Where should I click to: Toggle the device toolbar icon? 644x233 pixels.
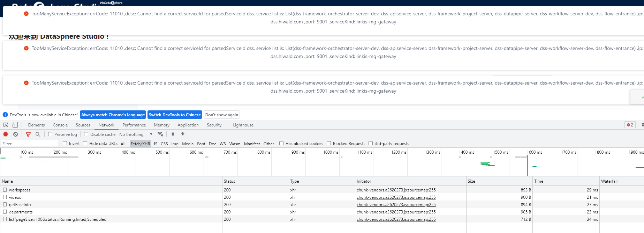click(x=15, y=125)
